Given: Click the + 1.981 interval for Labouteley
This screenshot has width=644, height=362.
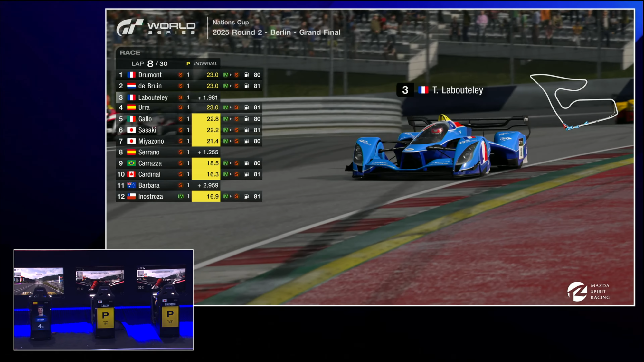Looking at the screenshot, I should coord(208,97).
